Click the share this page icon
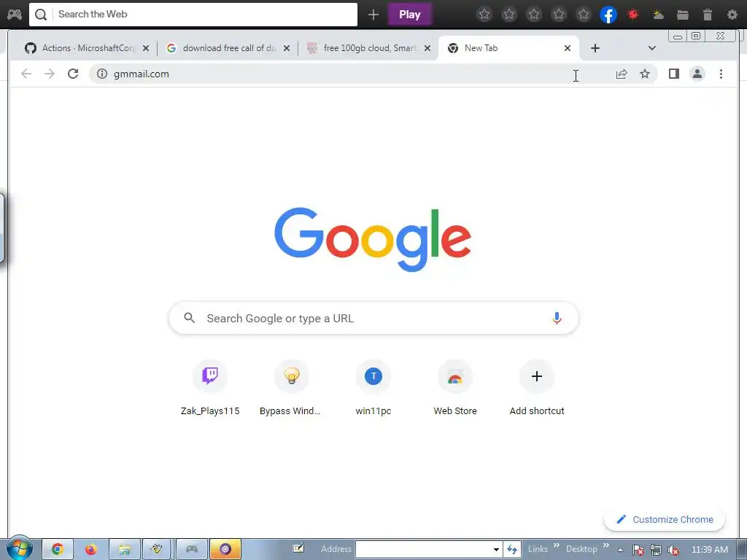 [x=622, y=74]
